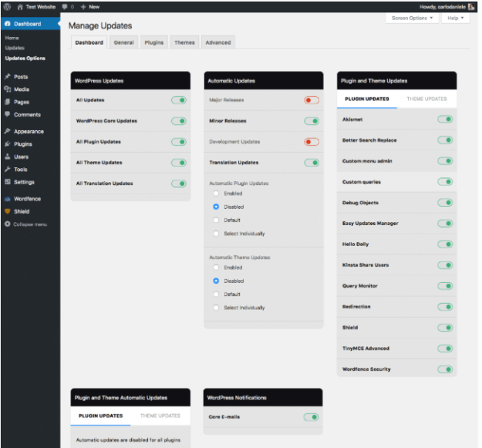Click the Wordfence icon in sidebar
This screenshot has width=482, height=448.
pyautogui.click(x=8, y=199)
